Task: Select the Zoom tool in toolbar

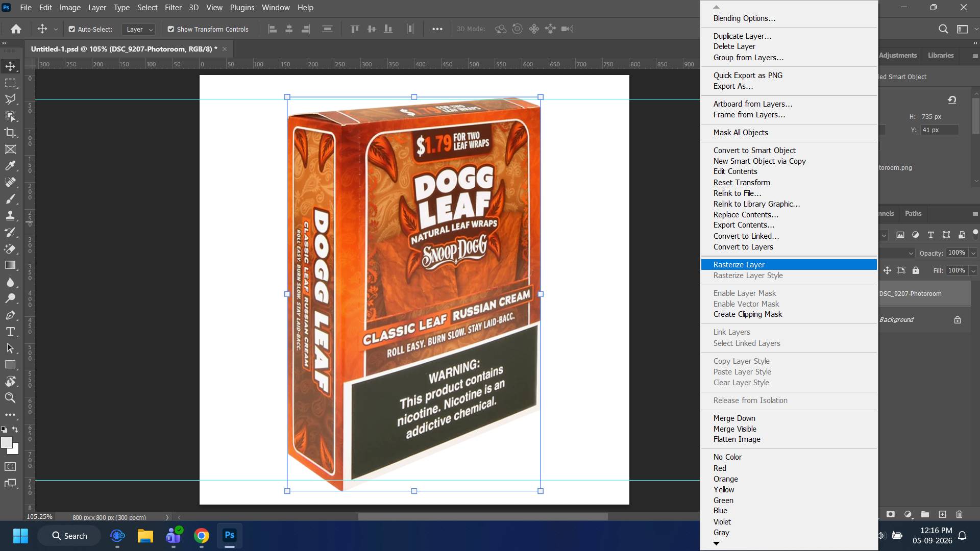Action: tap(10, 398)
